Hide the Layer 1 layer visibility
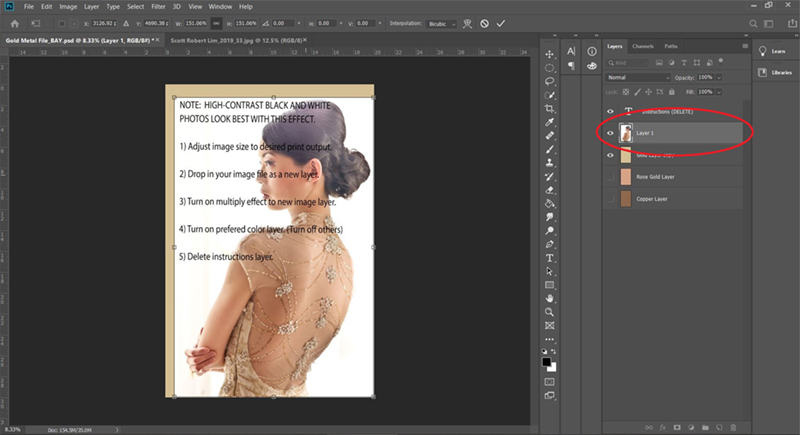Image resolution: width=800 pixels, height=435 pixels. point(610,133)
